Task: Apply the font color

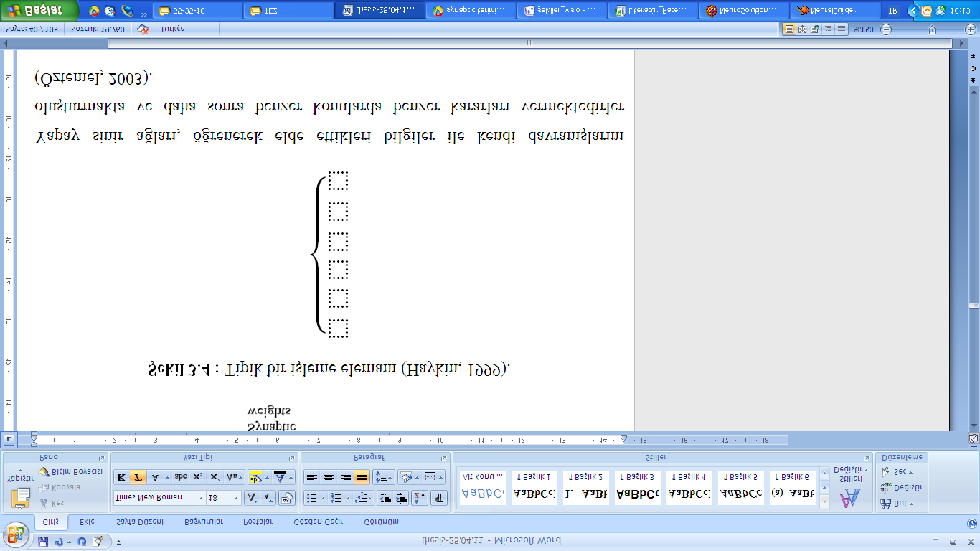Action: tap(281, 477)
